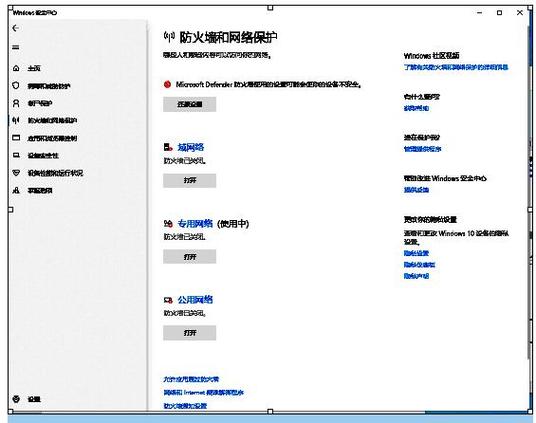Click 获取帮助 get help link
Viewport: 536px width, 423px height.
[416, 108]
